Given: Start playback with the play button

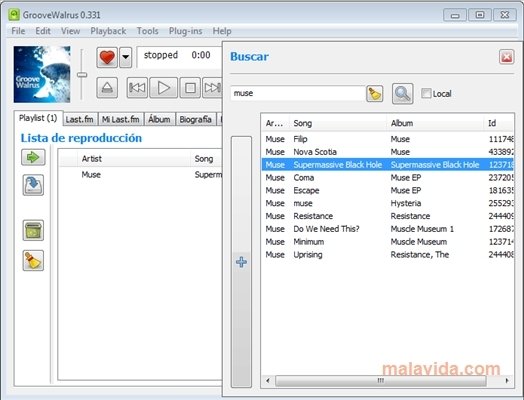Looking at the screenshot, I should 163,88.
